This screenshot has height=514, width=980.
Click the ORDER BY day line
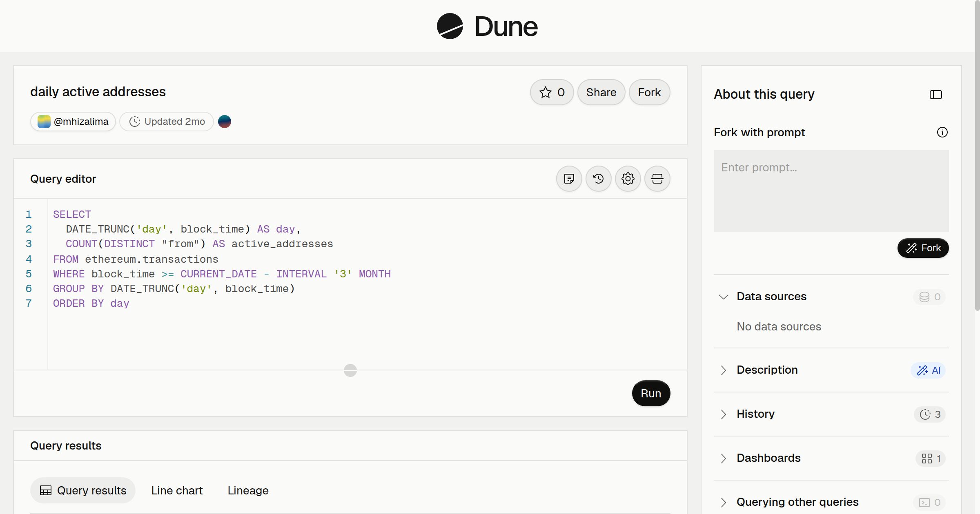[91, 304]
